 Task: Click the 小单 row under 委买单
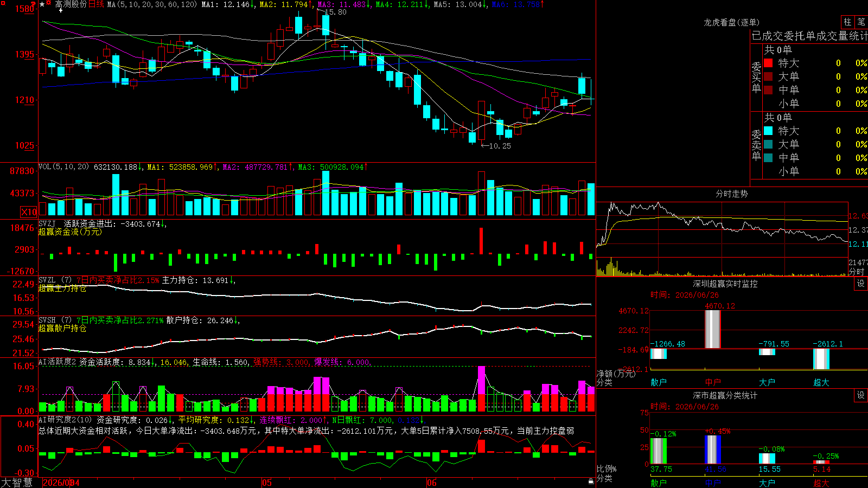816,104
